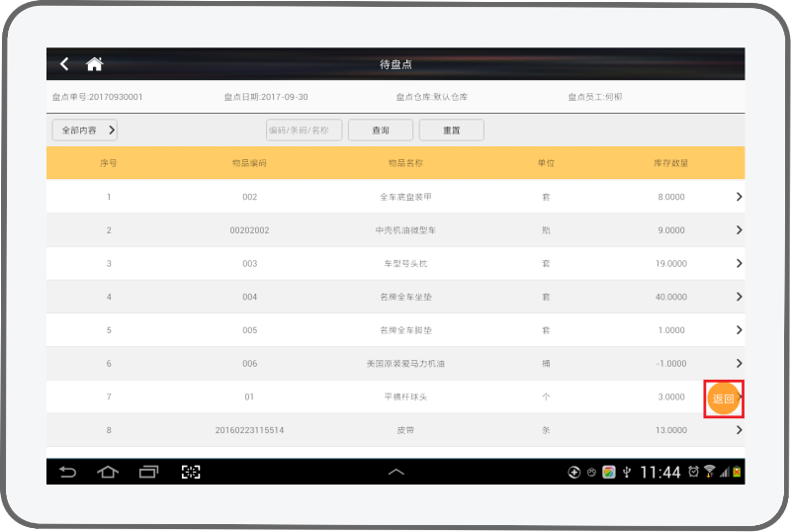Tap the orange 返回 floating button
Screen dimensions: 791x532
[723, 399]
